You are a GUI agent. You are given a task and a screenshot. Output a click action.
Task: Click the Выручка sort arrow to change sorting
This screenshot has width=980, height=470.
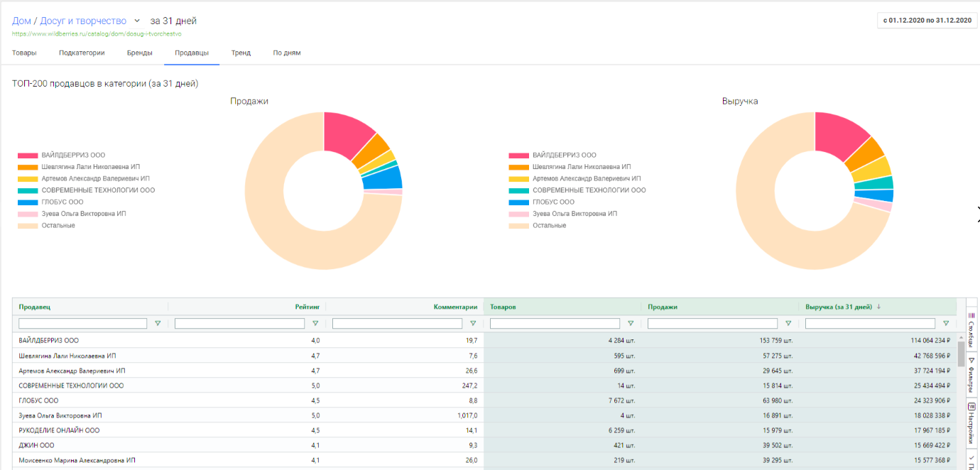tap(879, 307)
